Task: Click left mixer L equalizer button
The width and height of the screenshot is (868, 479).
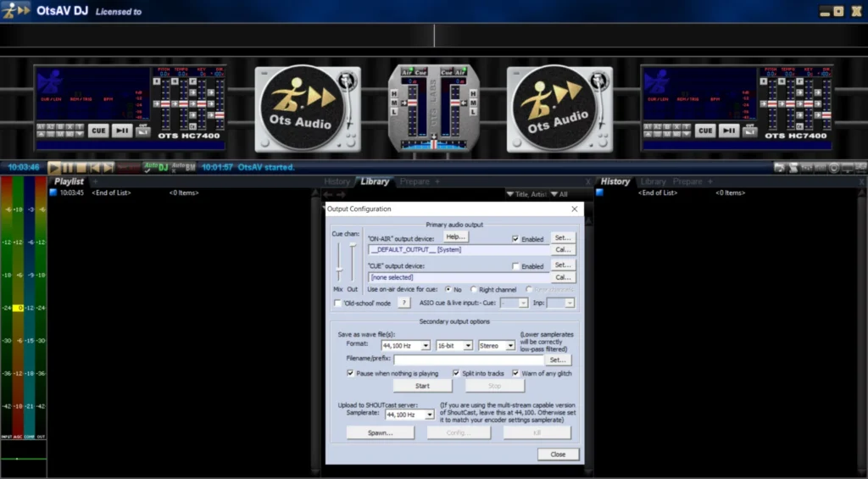Action: pos(394,112)
